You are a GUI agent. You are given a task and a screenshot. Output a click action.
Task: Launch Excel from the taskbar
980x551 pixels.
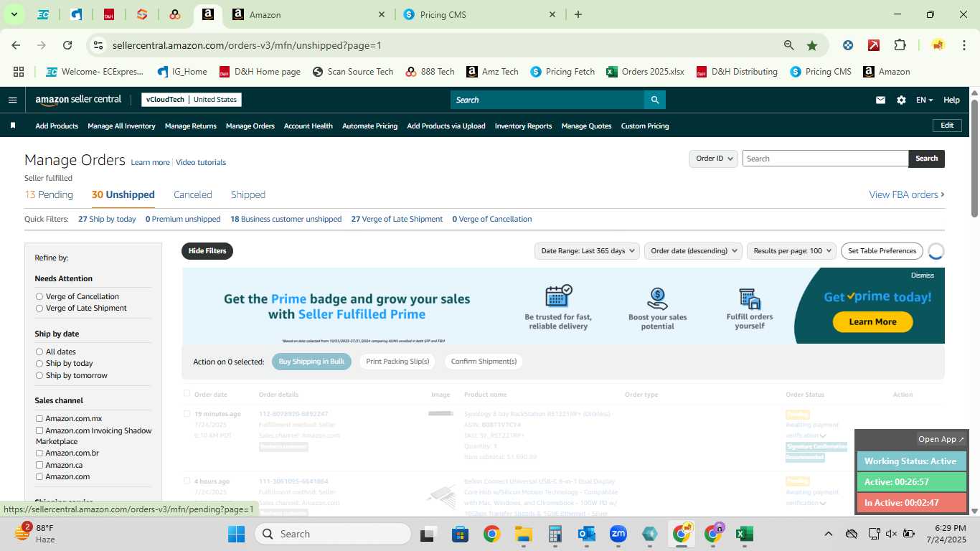pyautogui.click(x=744, y=534)
